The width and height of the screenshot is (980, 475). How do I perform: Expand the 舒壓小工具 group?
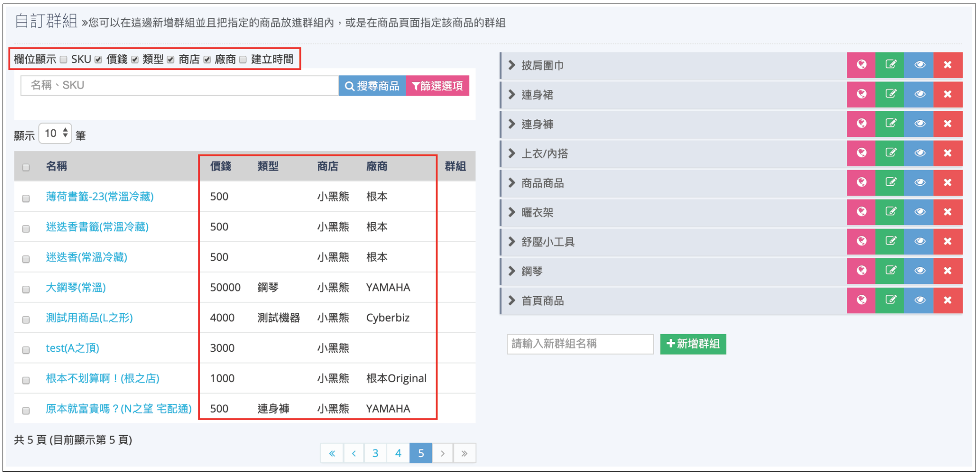click(x=512, y=242)
